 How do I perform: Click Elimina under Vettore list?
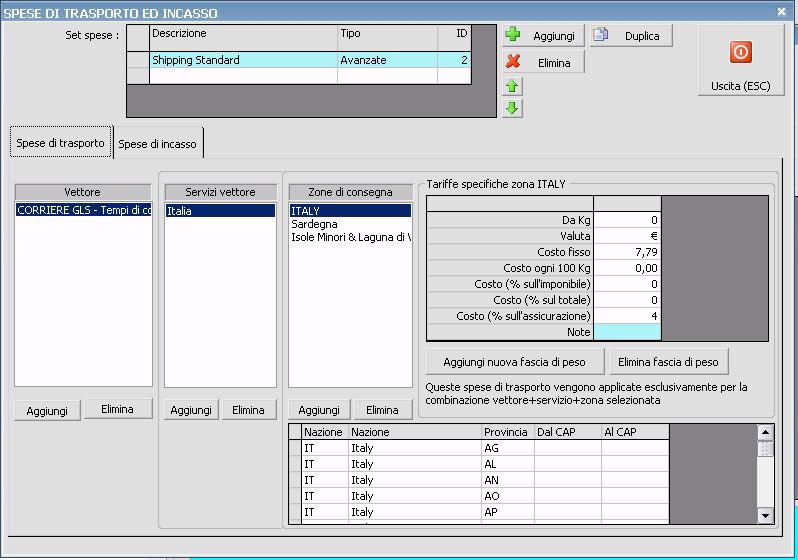118,409
